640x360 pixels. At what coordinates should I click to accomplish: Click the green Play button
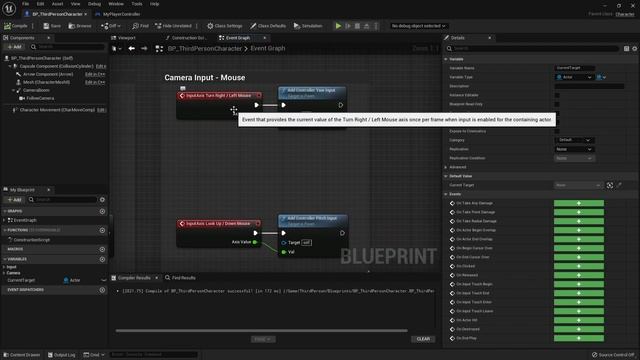pos(338,26)
